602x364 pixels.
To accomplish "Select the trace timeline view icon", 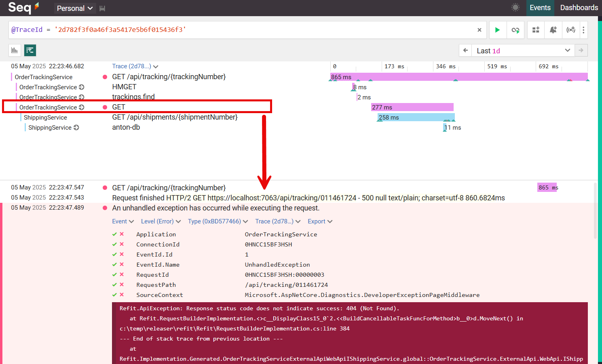I will [30, 50].
